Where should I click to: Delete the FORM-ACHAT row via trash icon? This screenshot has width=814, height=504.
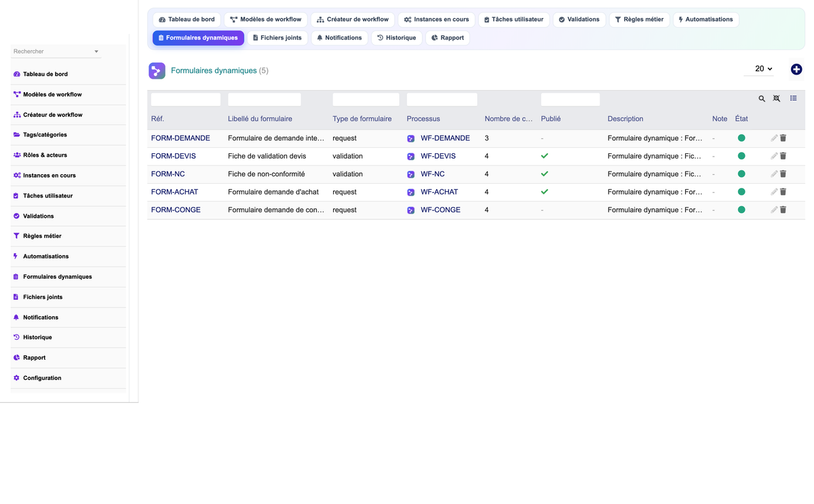[783, 192]
